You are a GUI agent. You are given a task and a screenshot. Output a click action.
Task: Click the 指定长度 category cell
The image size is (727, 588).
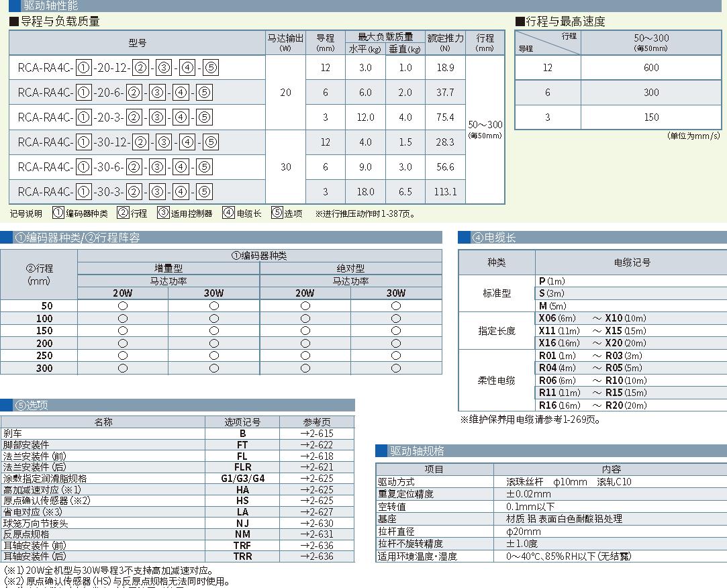pyautogui.click(x=497, y=331)
